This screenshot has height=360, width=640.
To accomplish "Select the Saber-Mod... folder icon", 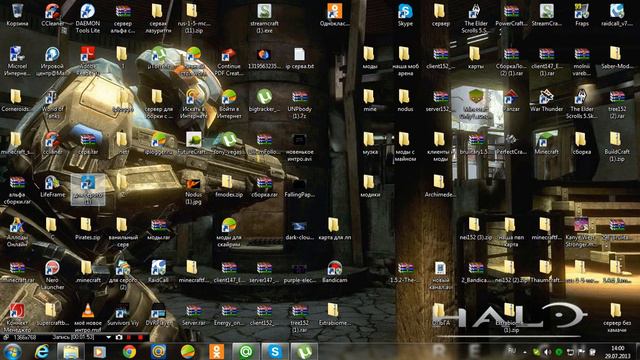I will pyautogui.click(x=617, y=58).
